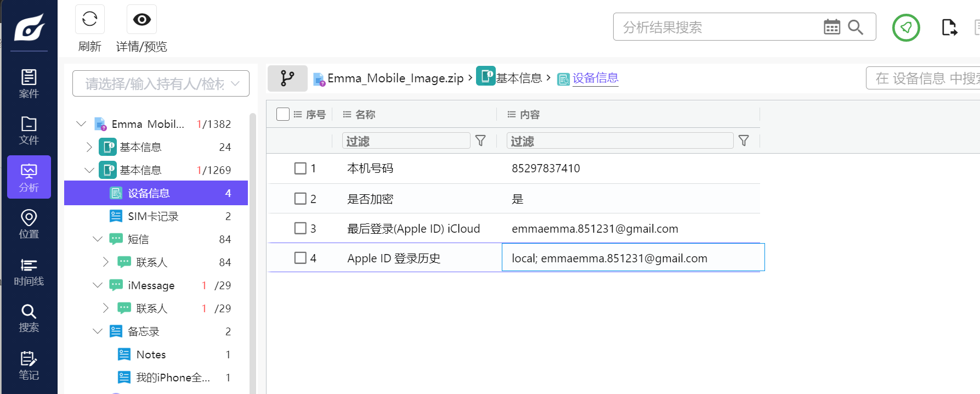
Task: Select the SIM卡记录 tree item
Action: [156, 216]
